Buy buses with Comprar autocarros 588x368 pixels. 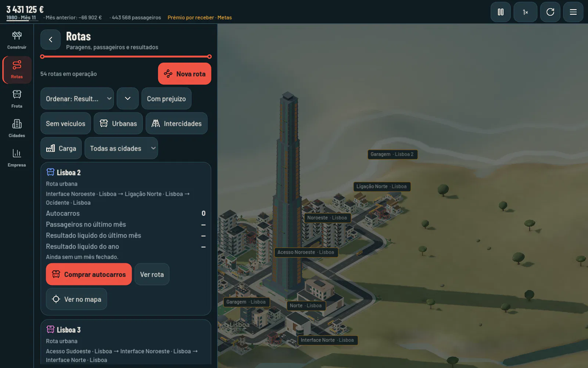click(89, 274)
